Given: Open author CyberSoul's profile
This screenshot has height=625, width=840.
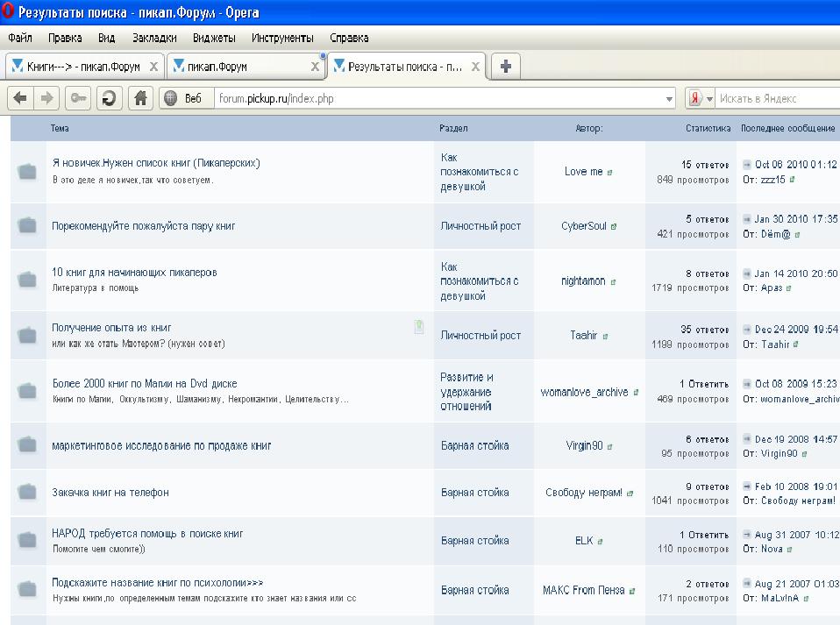Looking at the screenshot, I should click(583, 226).
